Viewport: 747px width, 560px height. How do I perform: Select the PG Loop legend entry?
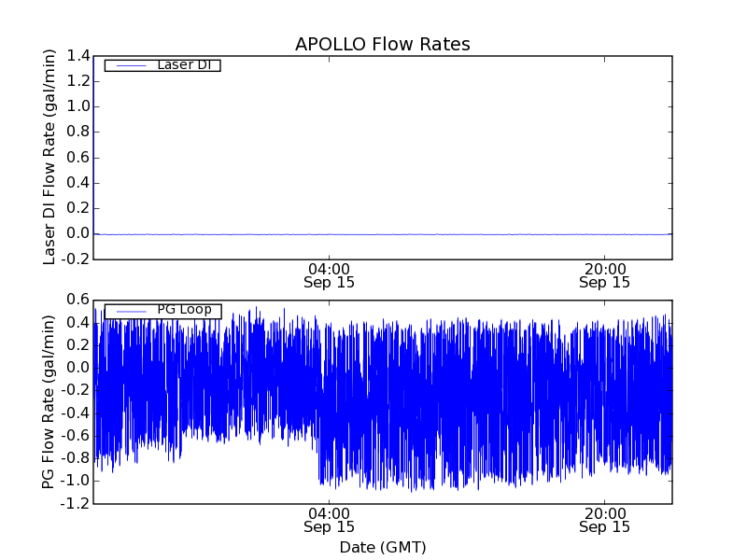pos(184,311)
